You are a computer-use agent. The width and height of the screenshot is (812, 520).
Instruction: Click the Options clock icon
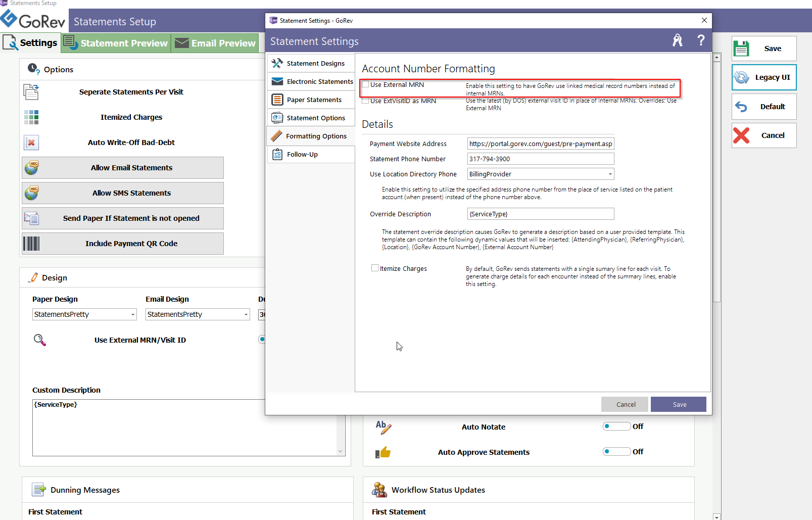(33, 69)
